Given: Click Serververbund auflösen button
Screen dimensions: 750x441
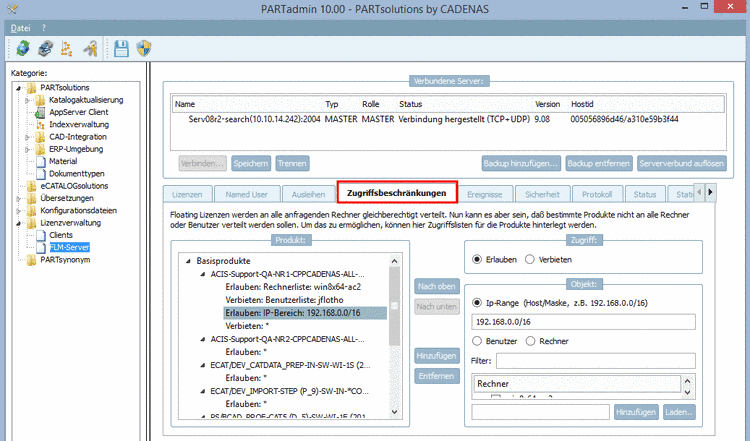Looking at the screenshot, I should click(682, 164).
